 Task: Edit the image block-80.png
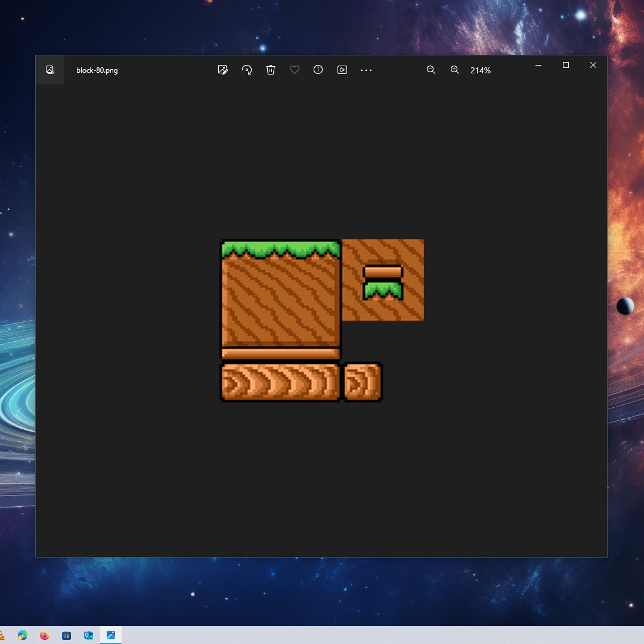tap(222, 70)
